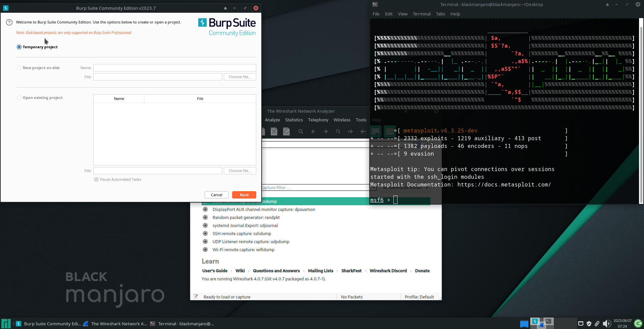Open Terminal Terminal menu
This screenshot has width=644, height=329.
coord(422,14)
